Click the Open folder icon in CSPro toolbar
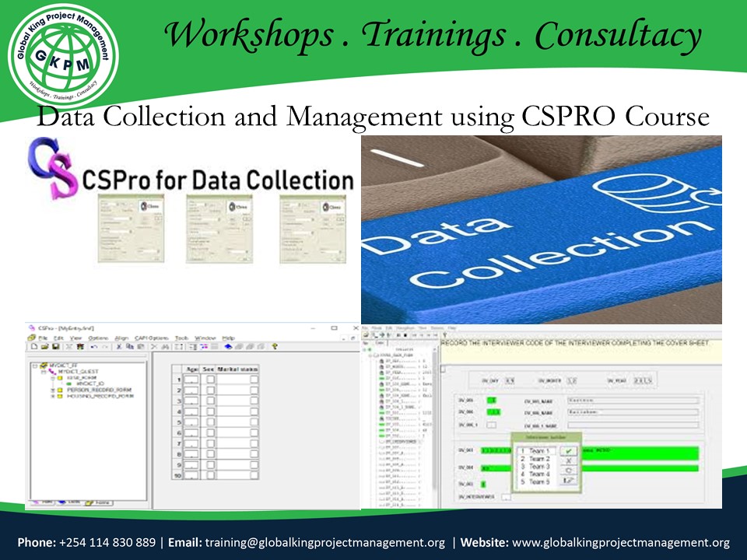The width and height of the screenshot is (747, 560). point(46,345)
